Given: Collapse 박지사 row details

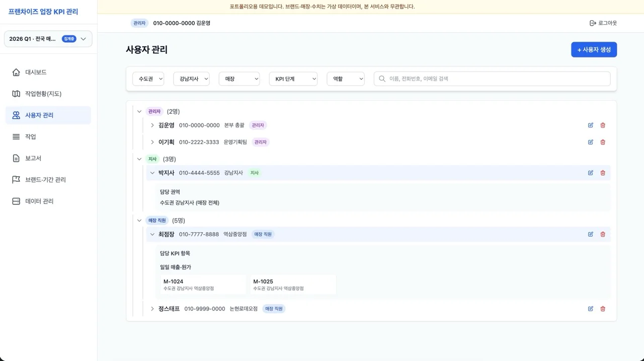Looking at the screenshot, I should point(152,173).
